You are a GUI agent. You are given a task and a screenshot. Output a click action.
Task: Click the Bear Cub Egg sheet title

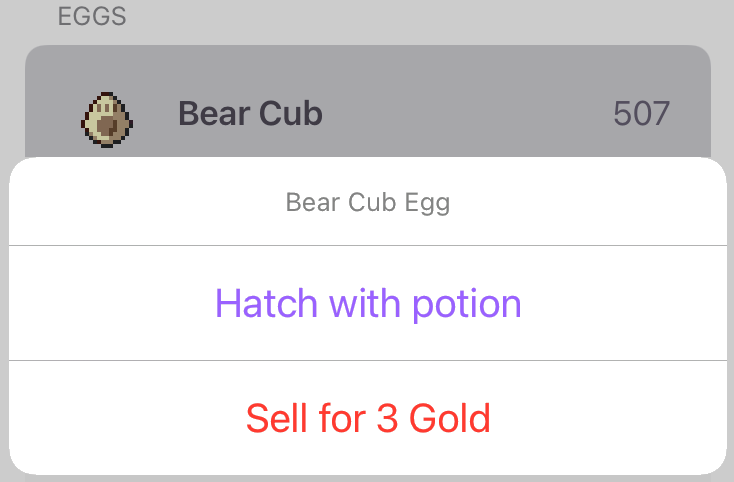pyautogui.click(x=368, y=203)
